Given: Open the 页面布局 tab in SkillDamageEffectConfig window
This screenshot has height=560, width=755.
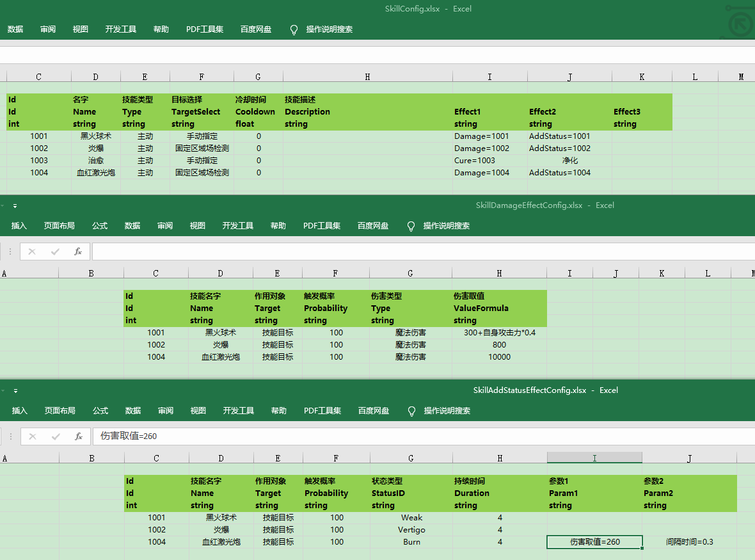Looking at the screenshot, I should coord(60,226).
